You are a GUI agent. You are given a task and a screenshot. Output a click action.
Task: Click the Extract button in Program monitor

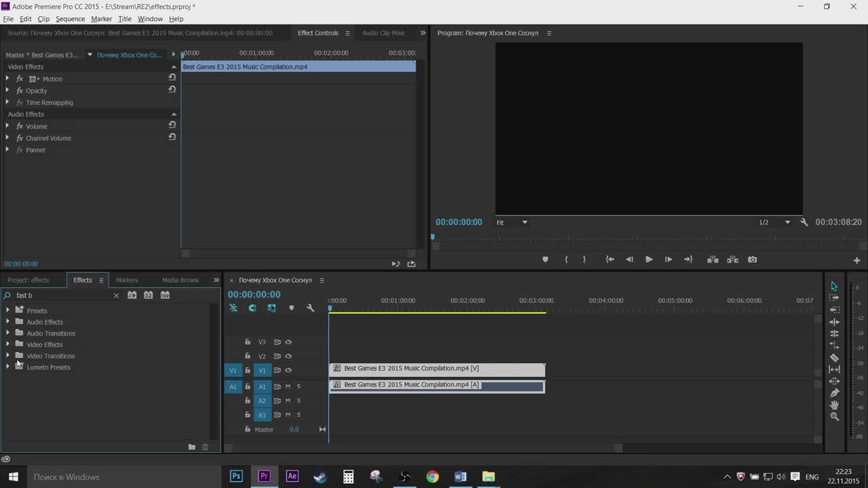[x=732, y=260]
